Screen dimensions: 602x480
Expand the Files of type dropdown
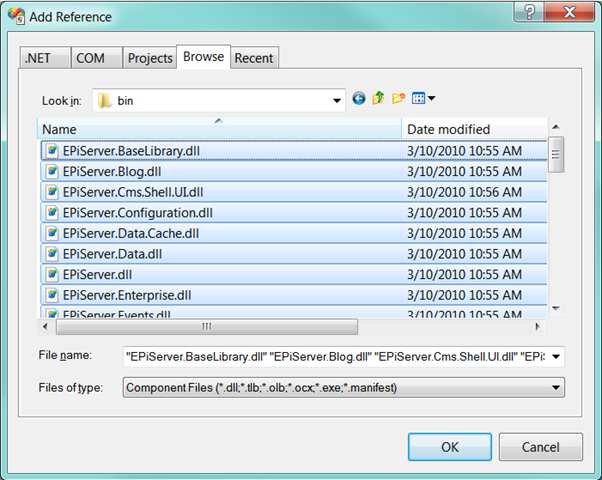[x=557, y=387]
